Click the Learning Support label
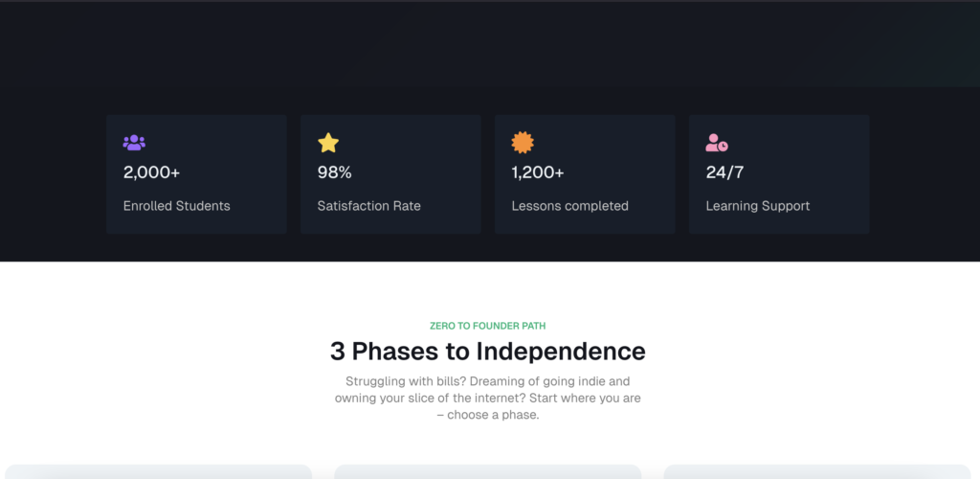This screenshot has height=479, width=980. (758, 206)
